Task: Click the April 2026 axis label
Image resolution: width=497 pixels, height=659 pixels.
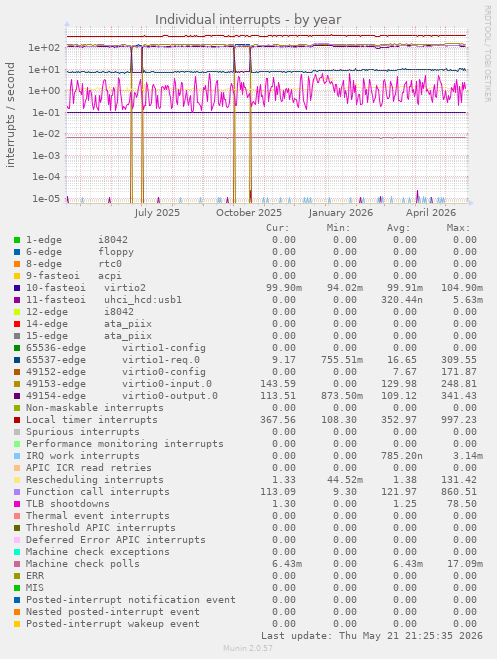Action: coord(431,213)
